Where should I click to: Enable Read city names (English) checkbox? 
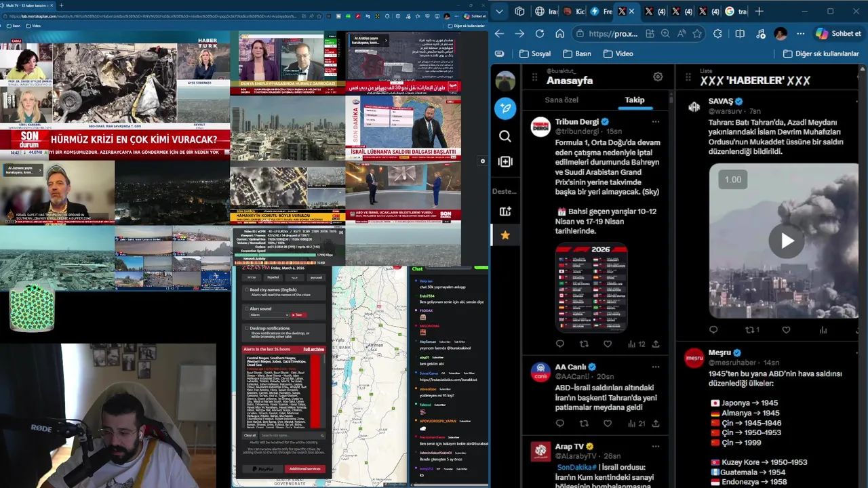(246, 289)
